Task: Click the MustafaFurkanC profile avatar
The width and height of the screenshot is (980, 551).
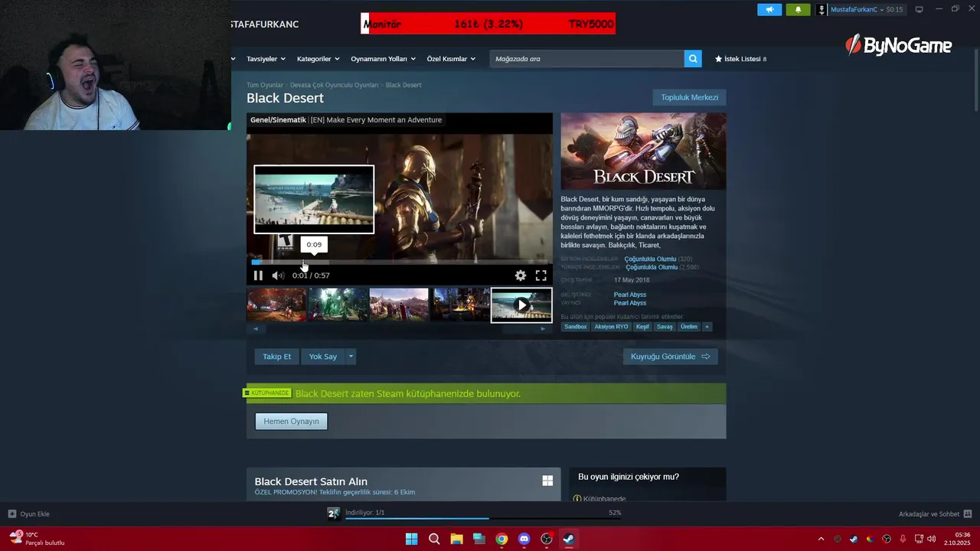Action: click(822, 10)
